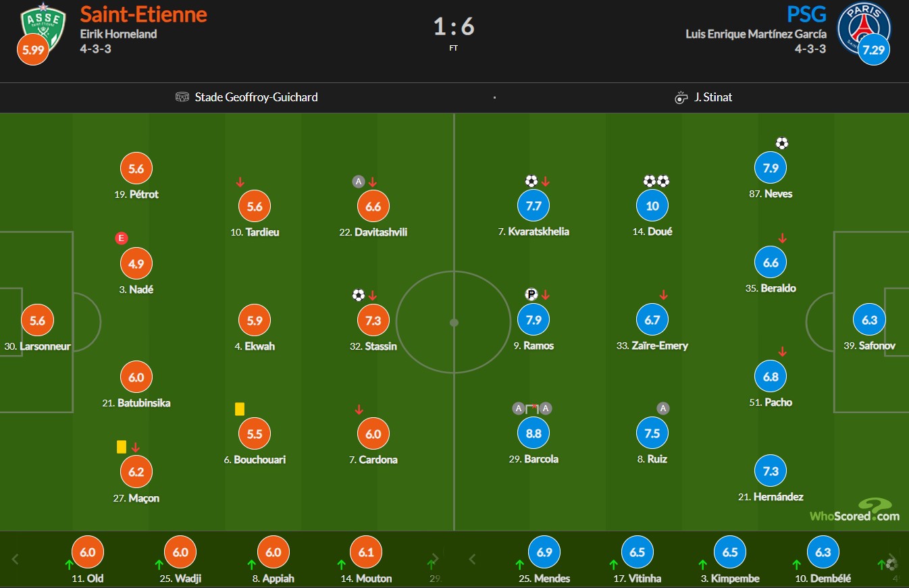Click the stadium icon beside Stade Geoffroy-Guichard
Image resolution: width=909 pixels, height=588 pixels.
182,97
